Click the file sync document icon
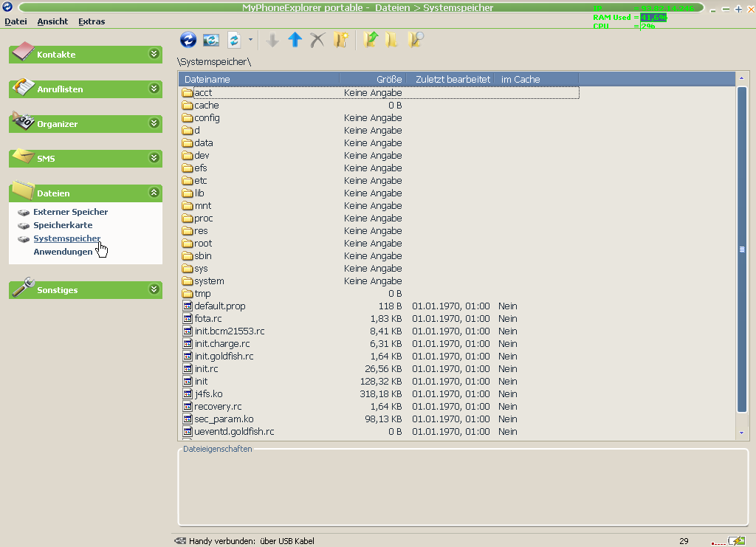The height and width of the screenshot is (547, 756). click(x=234, y=40)
